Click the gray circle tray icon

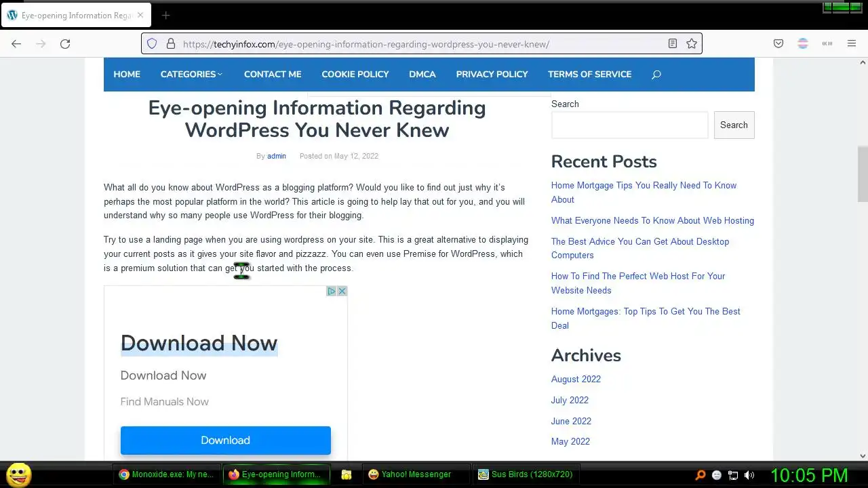click(x=717, y=475)
